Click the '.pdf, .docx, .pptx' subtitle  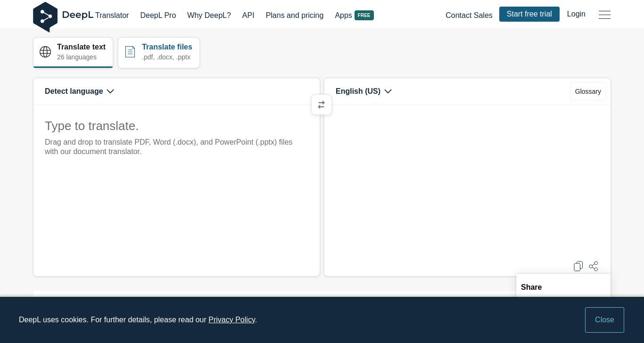coord(166,57)
